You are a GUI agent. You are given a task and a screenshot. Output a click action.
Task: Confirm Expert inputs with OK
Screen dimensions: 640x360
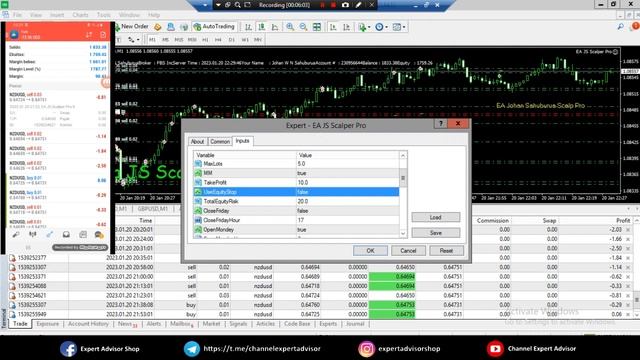pos(370,251)
